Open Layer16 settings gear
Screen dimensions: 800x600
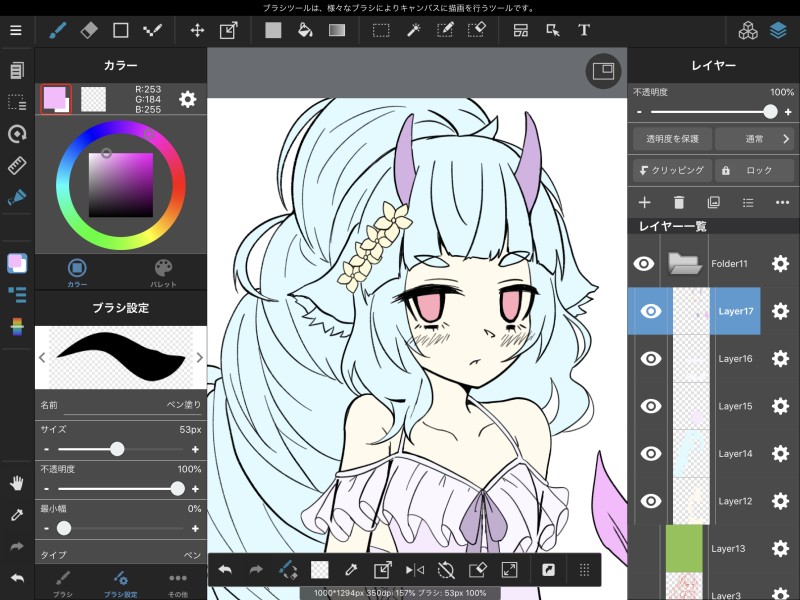tap(780, 359)
